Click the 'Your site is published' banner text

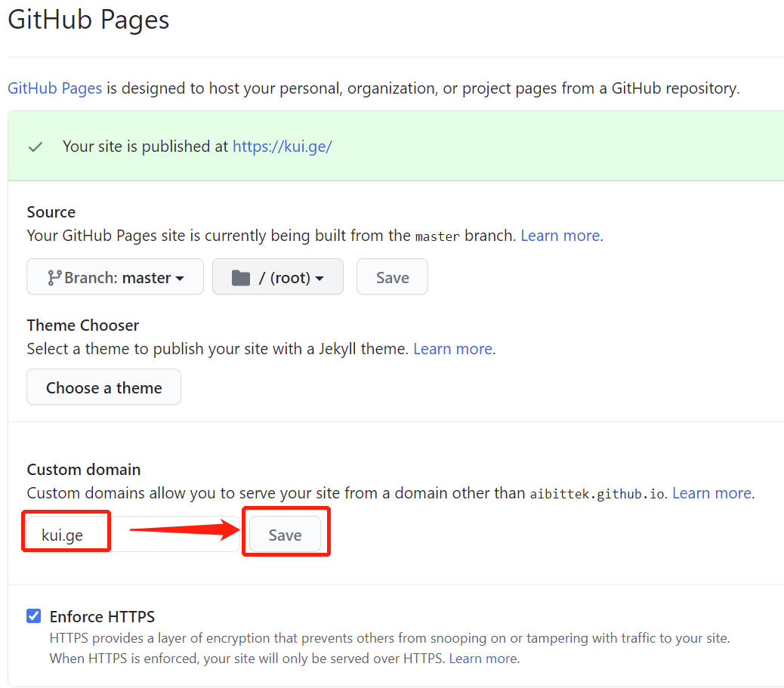pos(145,147)
